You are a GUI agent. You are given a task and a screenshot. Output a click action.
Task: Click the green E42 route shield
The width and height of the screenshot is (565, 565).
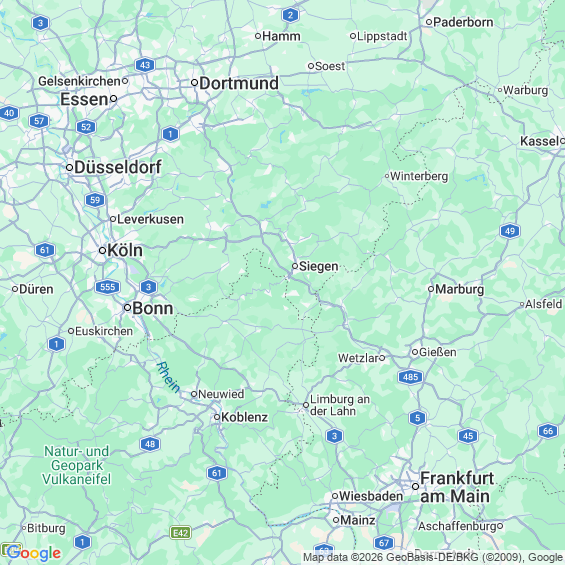pos(181,533)
